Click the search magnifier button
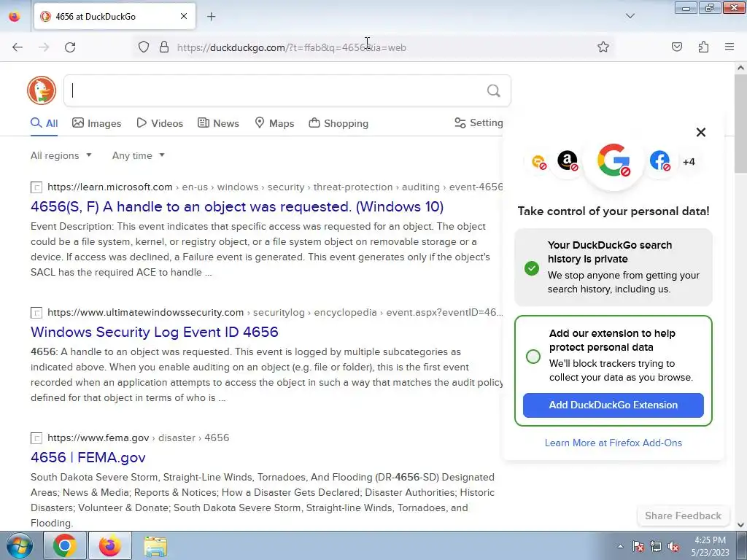The image size is (747, 560). (494, 90)
